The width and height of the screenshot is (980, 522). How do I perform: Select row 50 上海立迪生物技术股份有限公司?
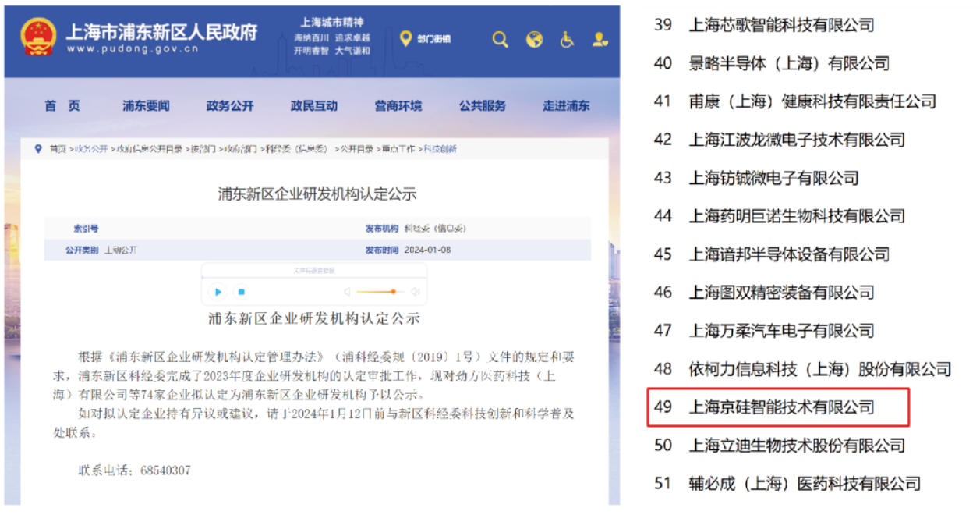click(x=779, y=446)
